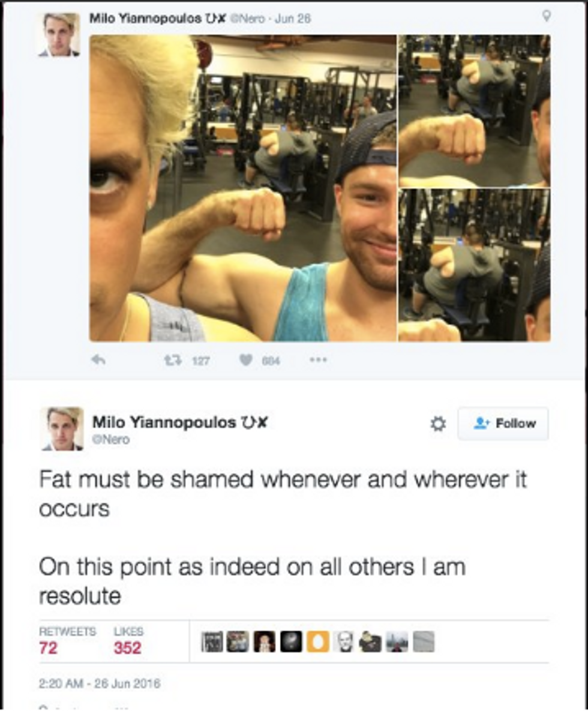Open the gear settings dropdown beside Follow
The width and height of the screenshot is (588, 711).
437,424
